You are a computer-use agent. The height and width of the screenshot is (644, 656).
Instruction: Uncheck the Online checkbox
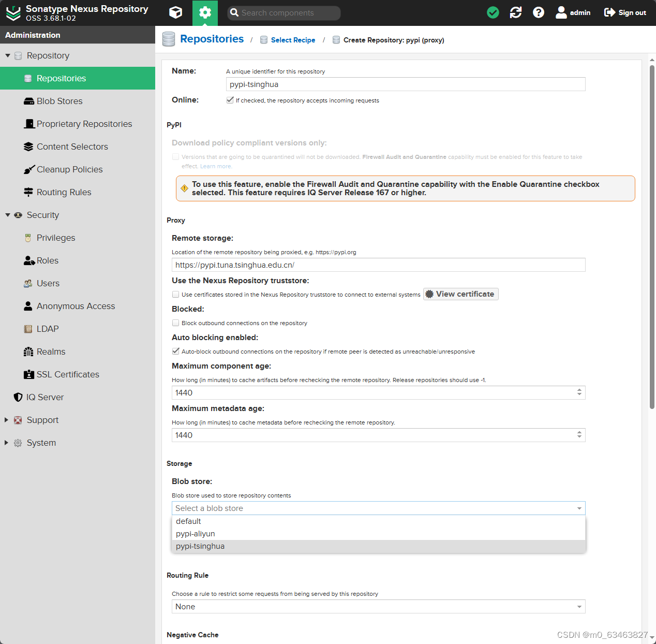(230, 100)
